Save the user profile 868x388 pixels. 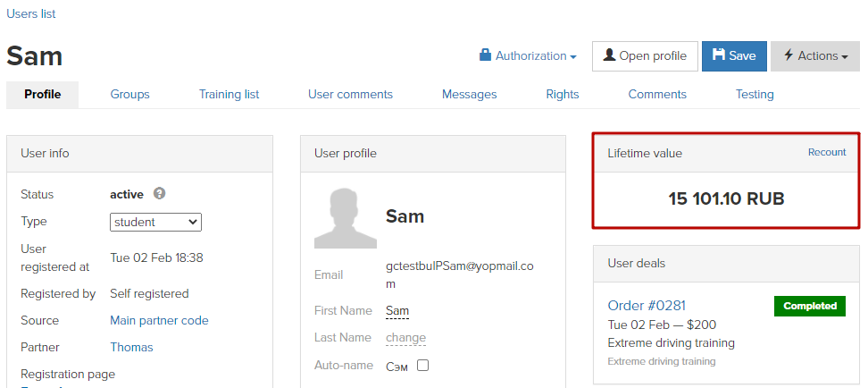pyautogui.click(x=734, y=56)
